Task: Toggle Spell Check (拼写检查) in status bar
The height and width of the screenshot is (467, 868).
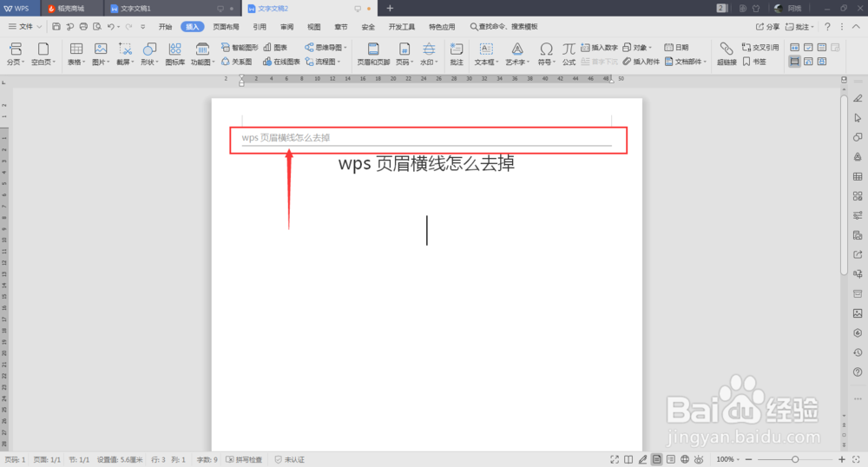Action: click(x=244, y=460)
